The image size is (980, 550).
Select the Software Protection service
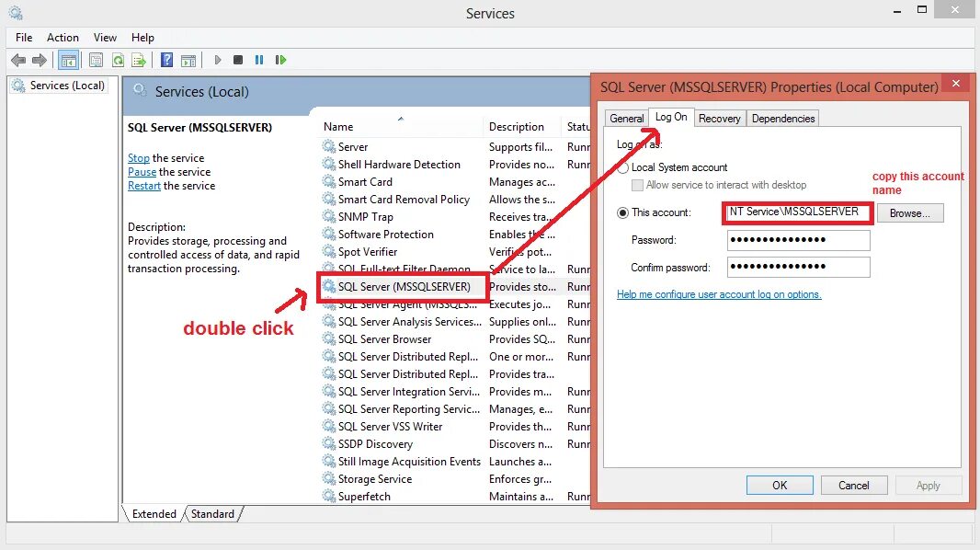pyautogui.click(x=385, y=234)
